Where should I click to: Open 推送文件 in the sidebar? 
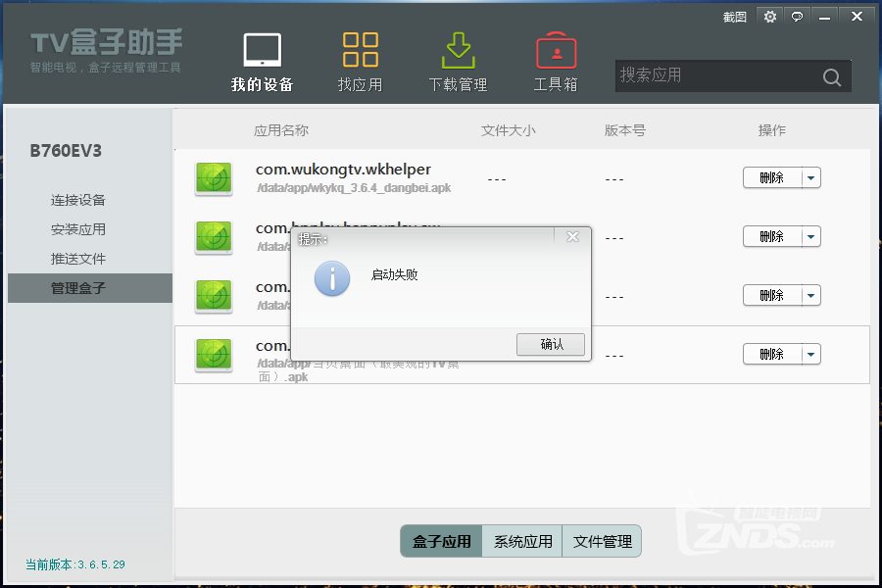tap(78, 259)
